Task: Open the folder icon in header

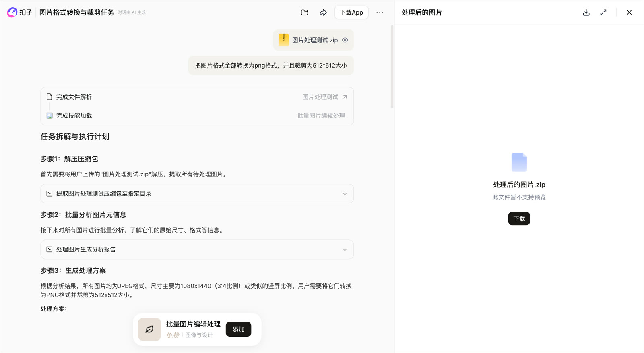Action: [305, 12]
